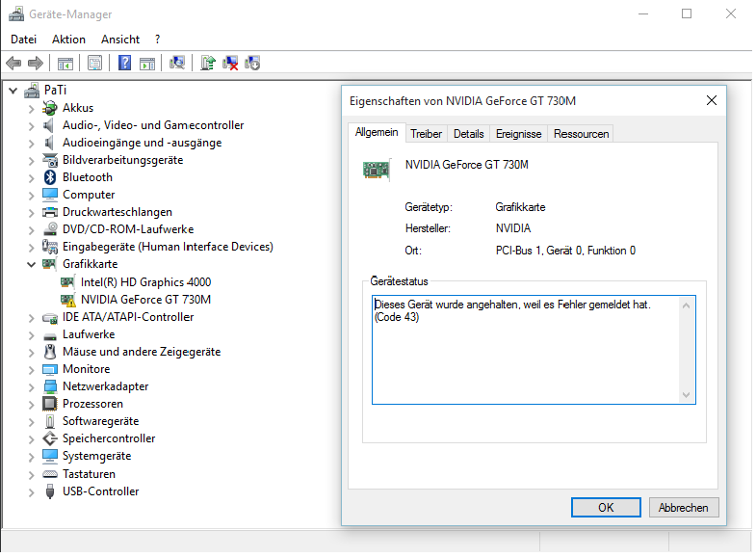The height and width of the screenshot is (557, 756).
Task: Open the Datei menu
Action: coord(23,40)
